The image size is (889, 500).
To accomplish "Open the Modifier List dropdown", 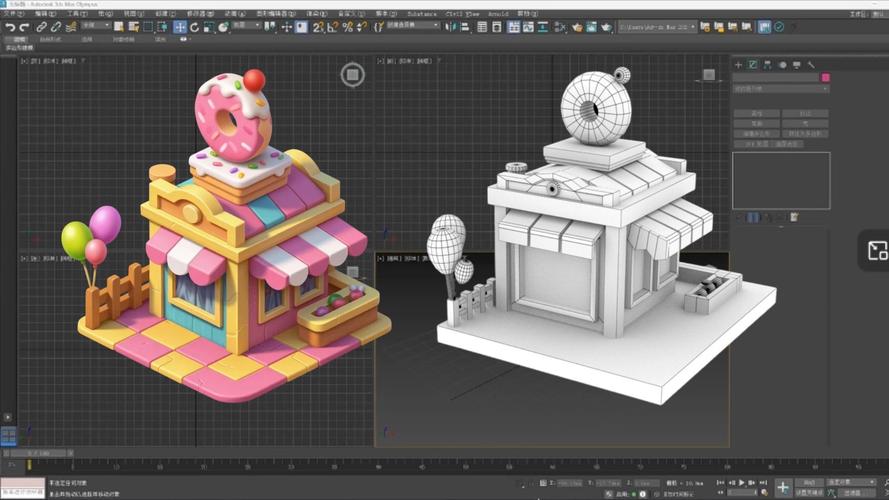I will point(781,89).
